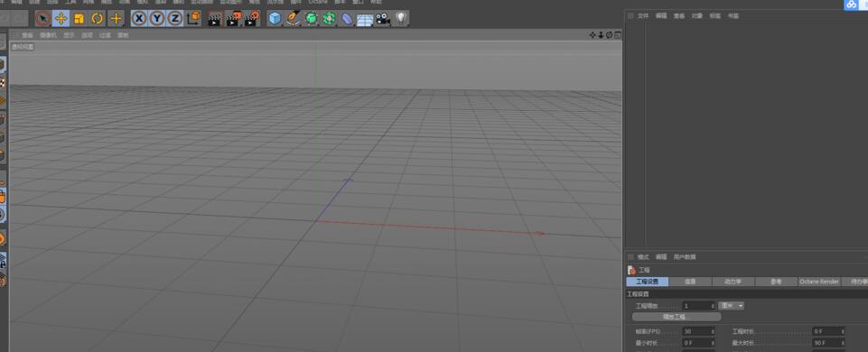Open viewport 查看 menu
868x352 pixels.
pos(27,35)
